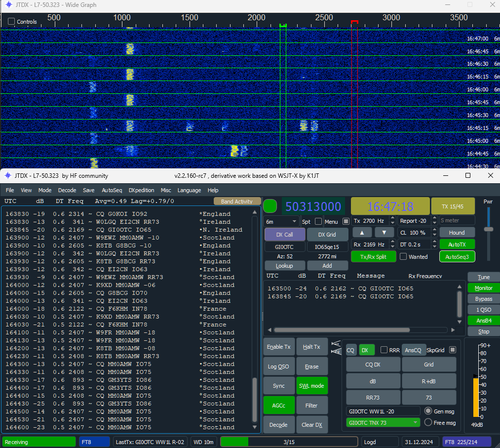
Task: Select the Gen msg radio button
Action: [428, 411]
